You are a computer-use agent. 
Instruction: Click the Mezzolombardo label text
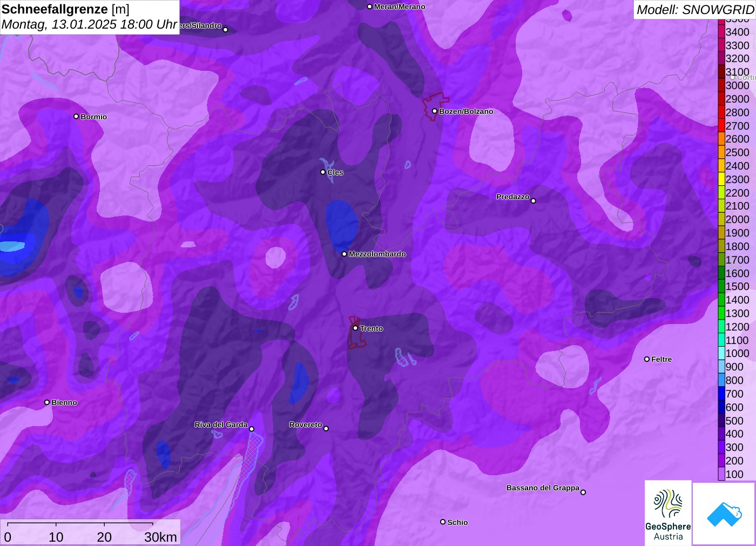pyautogui.click(x=377, y=254)
